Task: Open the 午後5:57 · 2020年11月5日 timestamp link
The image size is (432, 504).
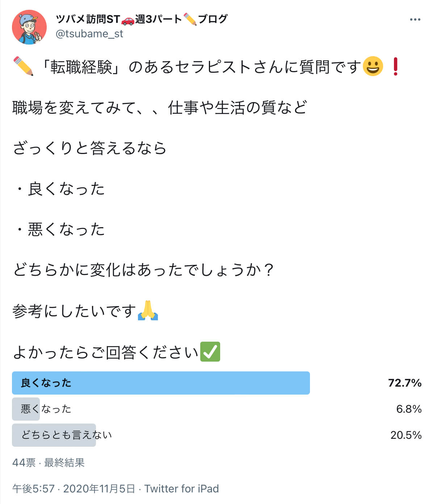Action: [x=74, y=489]
